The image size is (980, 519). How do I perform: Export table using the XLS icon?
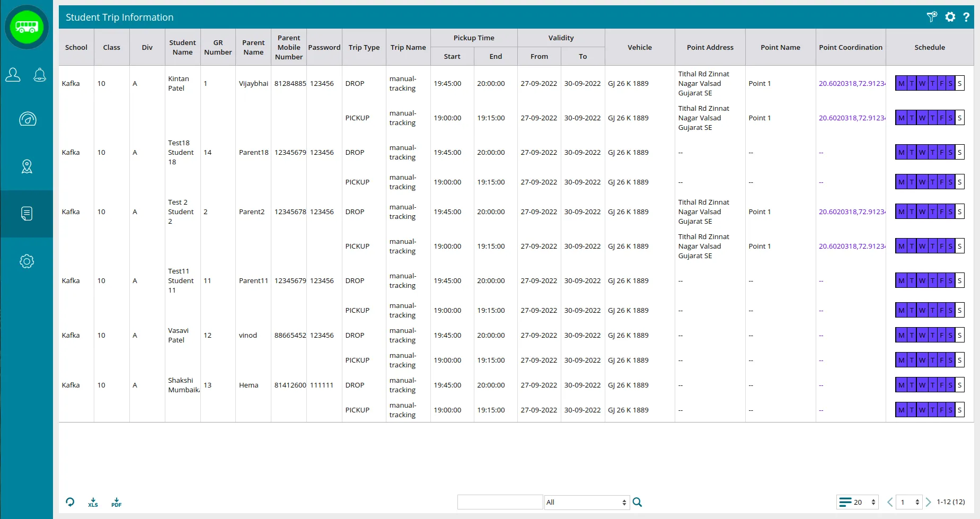(93, 502)
